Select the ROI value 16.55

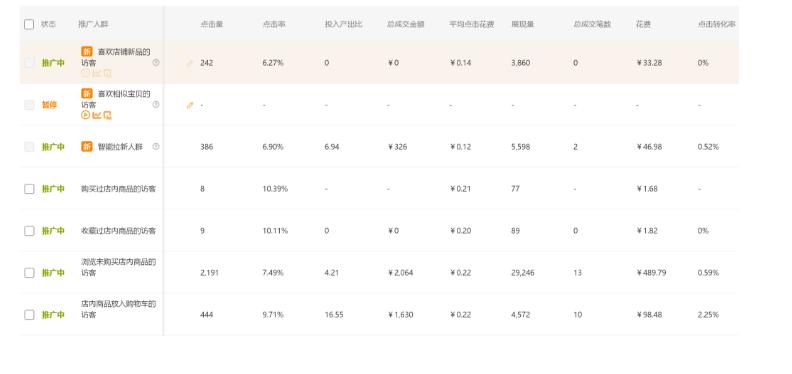click(334, 314)
